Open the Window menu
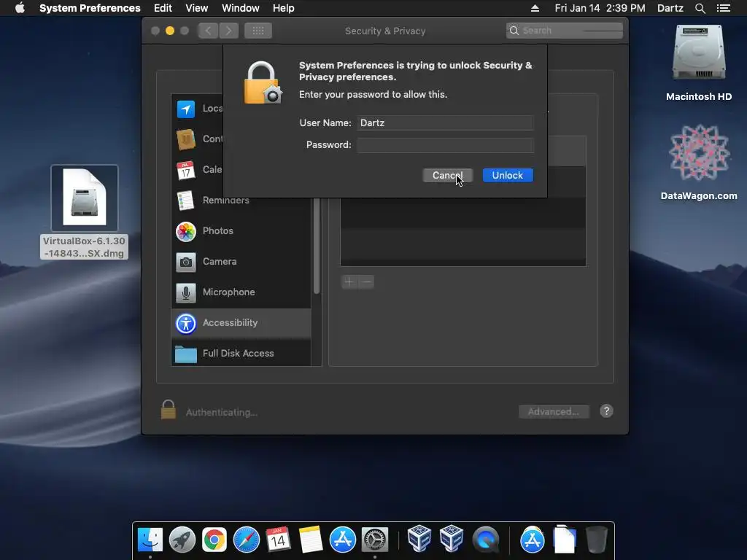747x560 pixels. (241, 8)
